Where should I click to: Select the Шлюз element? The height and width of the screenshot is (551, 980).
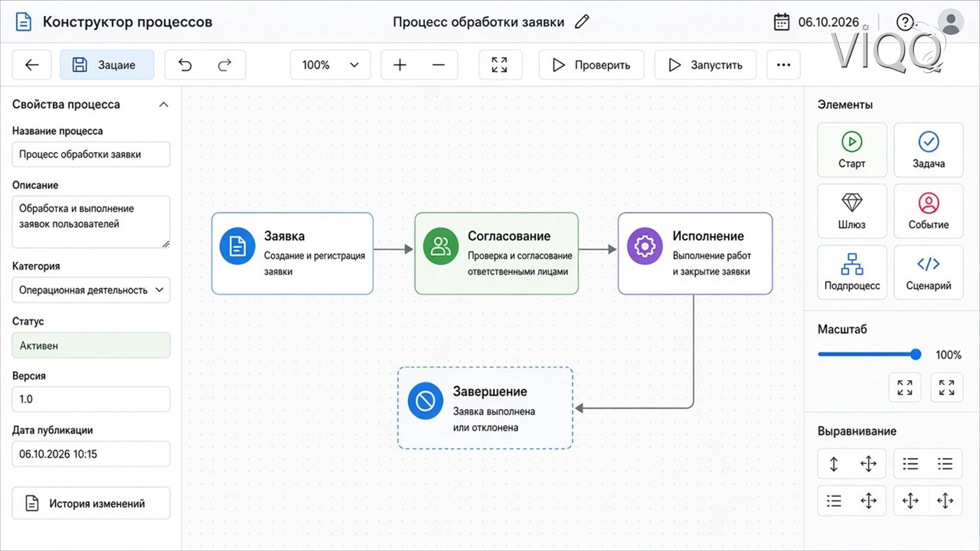[x=852, y=211]
